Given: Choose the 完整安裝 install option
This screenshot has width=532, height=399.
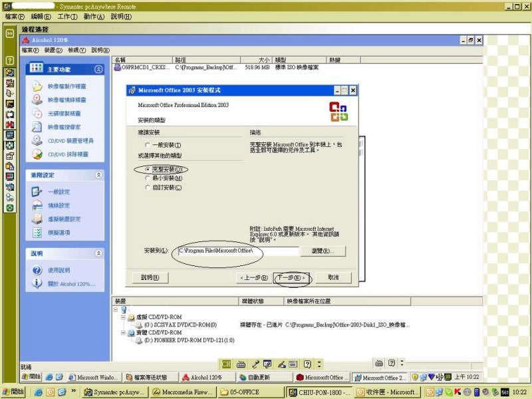Looking at the screenshot, I should click(x=148, y=169).
